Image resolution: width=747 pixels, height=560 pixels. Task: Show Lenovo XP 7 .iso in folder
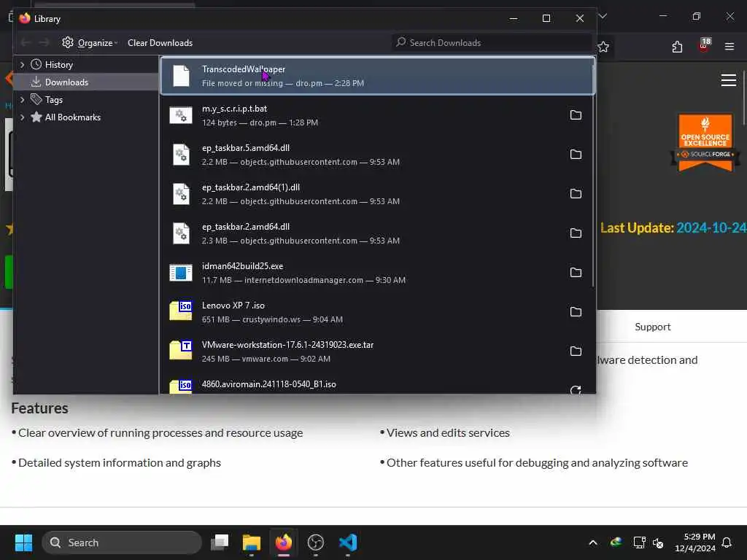point(576,312)
